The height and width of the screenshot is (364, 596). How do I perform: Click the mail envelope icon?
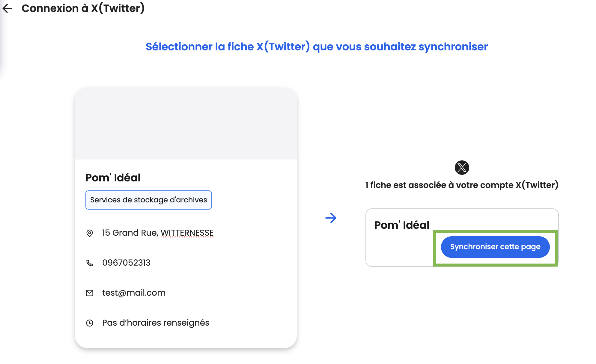[x=90, y=293]
